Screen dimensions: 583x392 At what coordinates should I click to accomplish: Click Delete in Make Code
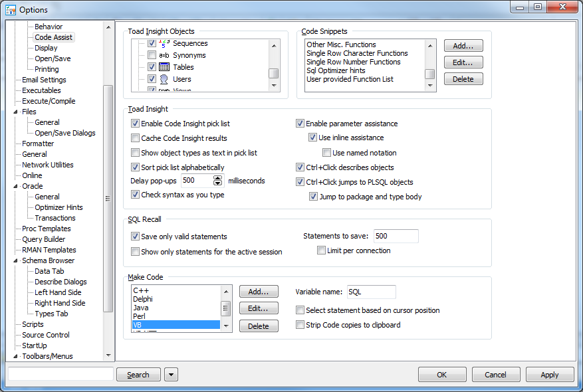coord(259,326)
